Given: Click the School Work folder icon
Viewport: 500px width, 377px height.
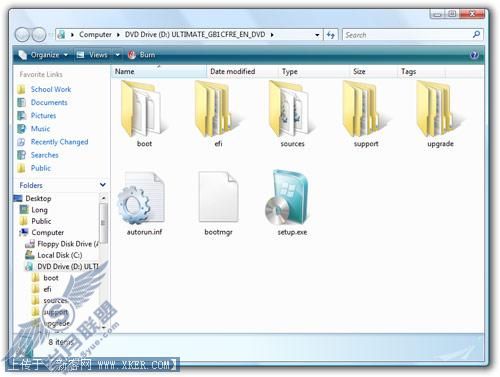Looking at the screenshot, I should point(21,89).
